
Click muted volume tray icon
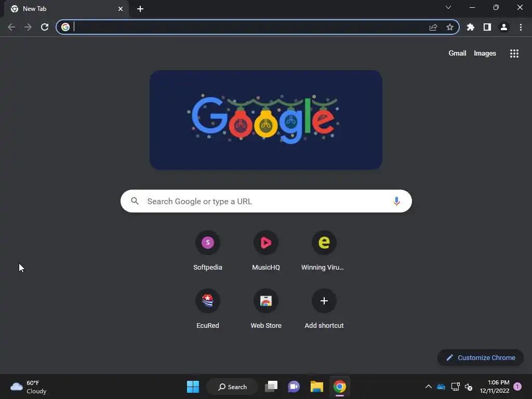tap(469, 387)
